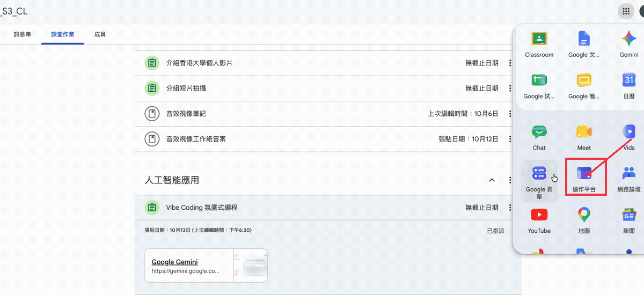
Task: Open the Google apps grid launcher
Action: (626, 11)
